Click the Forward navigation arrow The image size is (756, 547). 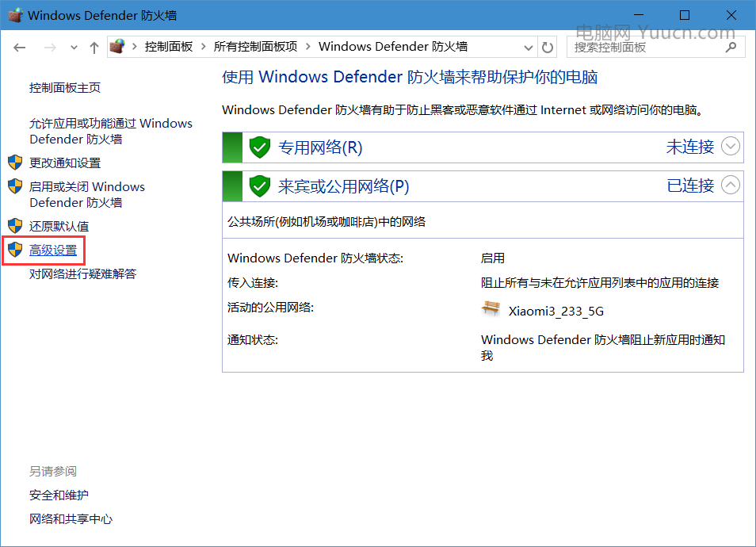pyautogui.click(x=50, y=48)
